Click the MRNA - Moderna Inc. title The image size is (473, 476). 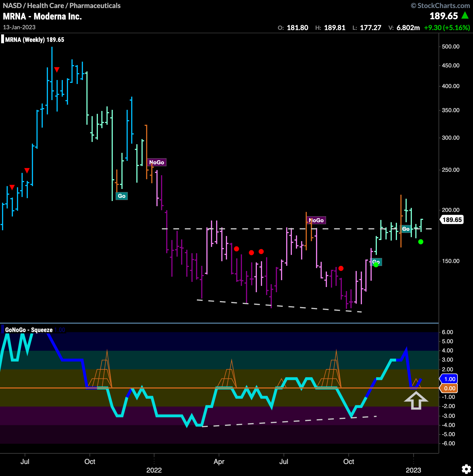42,16
